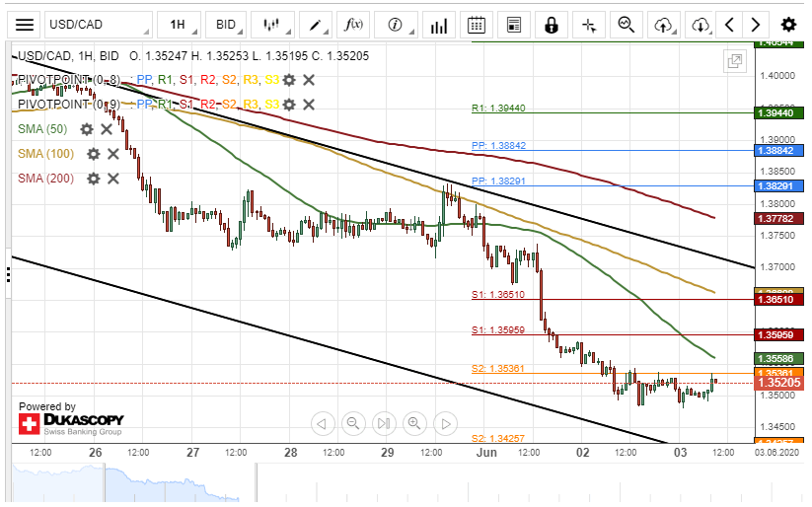
Task: Click the chart scroll left button
Action: point(322,423)
